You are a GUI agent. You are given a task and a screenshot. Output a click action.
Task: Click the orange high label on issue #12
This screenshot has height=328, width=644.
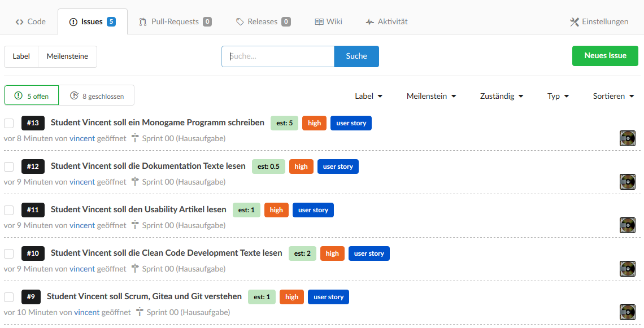[x=301, y=167]
